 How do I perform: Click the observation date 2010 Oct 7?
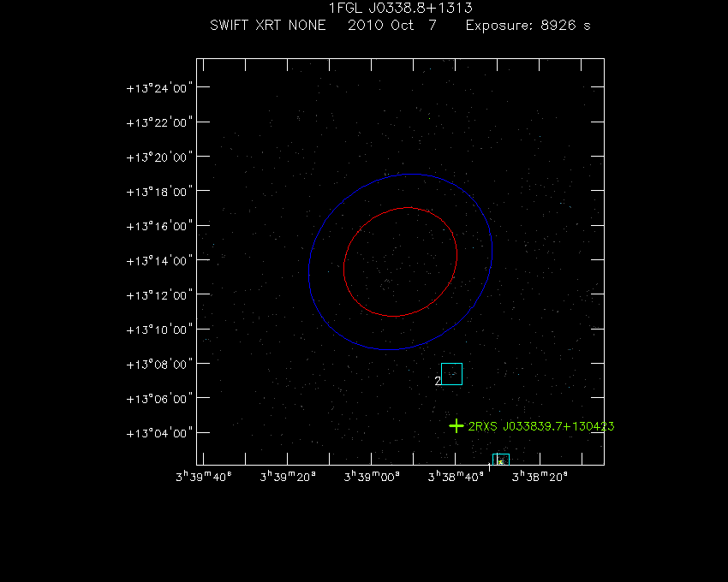point(392,25)
